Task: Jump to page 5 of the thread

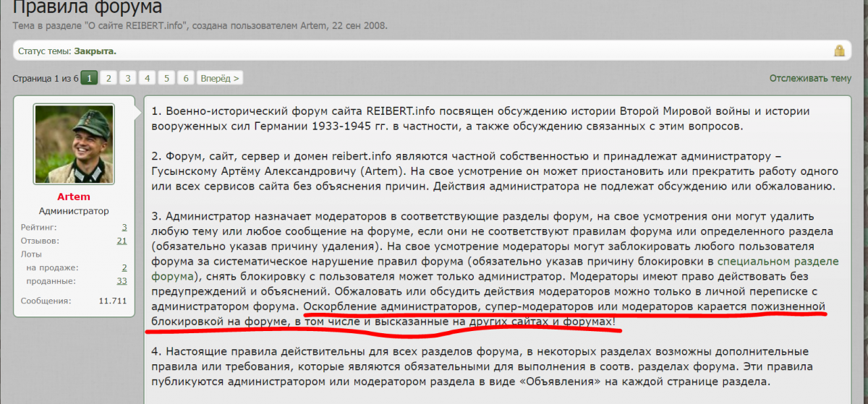Action: 167,78
